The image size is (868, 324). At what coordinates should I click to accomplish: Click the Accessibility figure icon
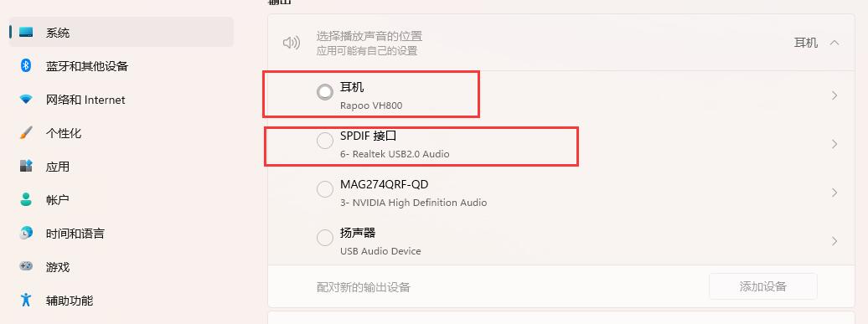tap(26, 301)
